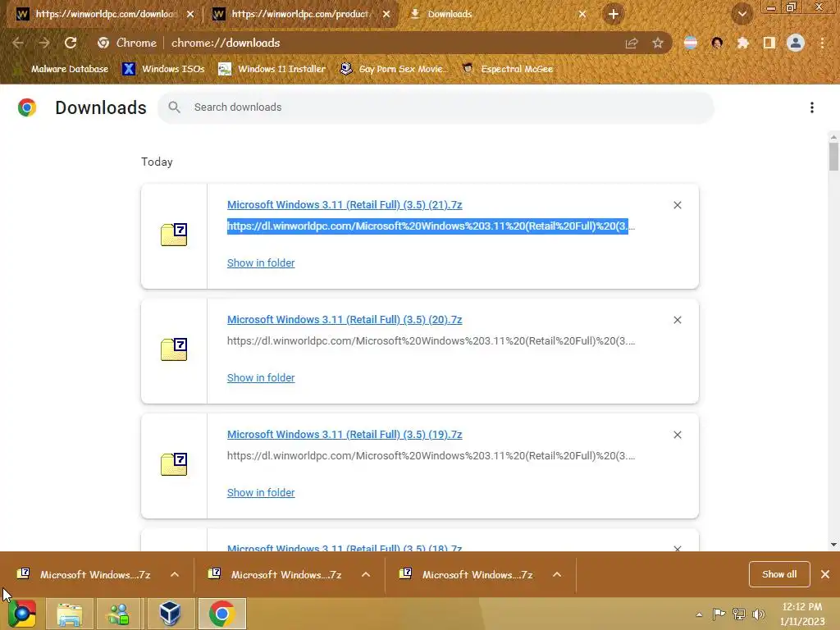Bookmark this page with the star icon
Viewport: 840px width, 630px height.
(x=658, y=43)
